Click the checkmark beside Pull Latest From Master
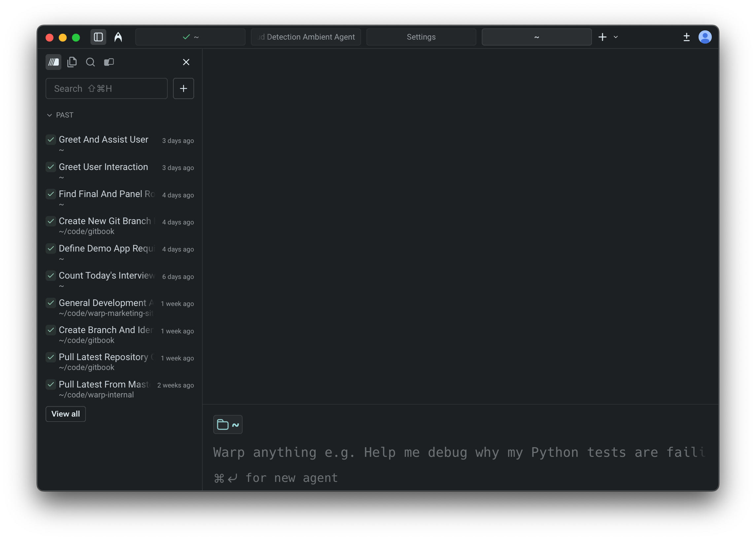The width and height of the screenshot is (756, 540). tap(51, 385)
